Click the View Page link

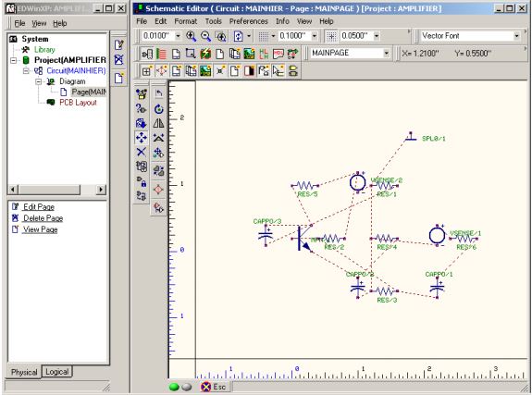tap(40, 229)
